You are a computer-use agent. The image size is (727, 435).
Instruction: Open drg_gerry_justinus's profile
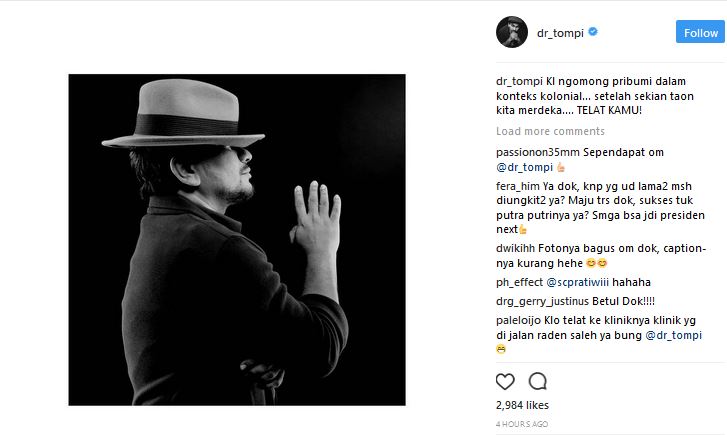click(542, 301)
